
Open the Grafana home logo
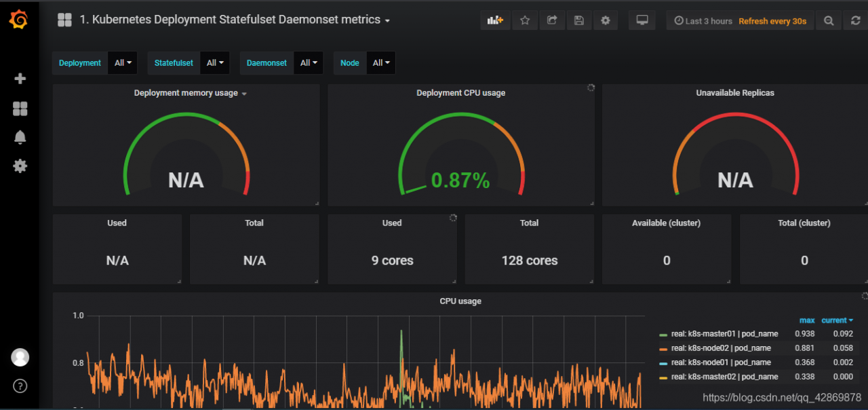tap(19, 20)
